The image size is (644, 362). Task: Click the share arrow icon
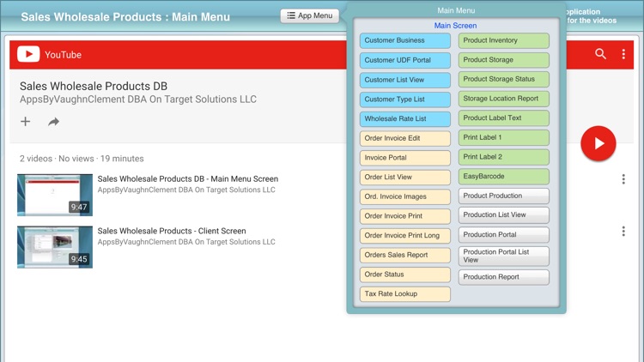[x=53, y=122]
